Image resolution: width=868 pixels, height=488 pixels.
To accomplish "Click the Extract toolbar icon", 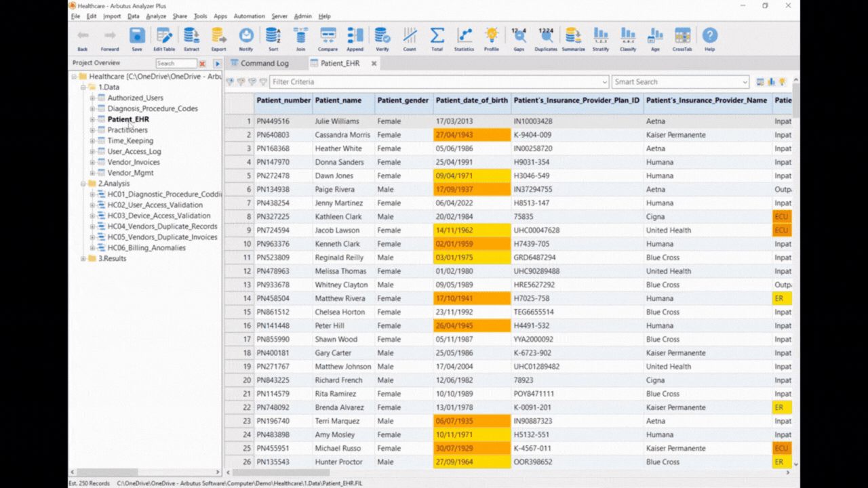I will tap(192, 39).
